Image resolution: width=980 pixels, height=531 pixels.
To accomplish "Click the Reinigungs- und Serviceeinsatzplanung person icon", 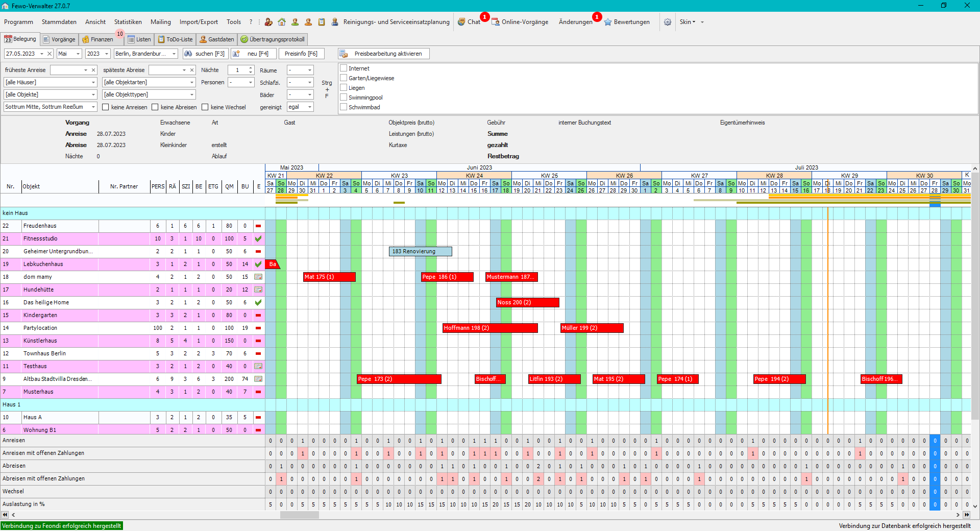I will tap(335, 22).
